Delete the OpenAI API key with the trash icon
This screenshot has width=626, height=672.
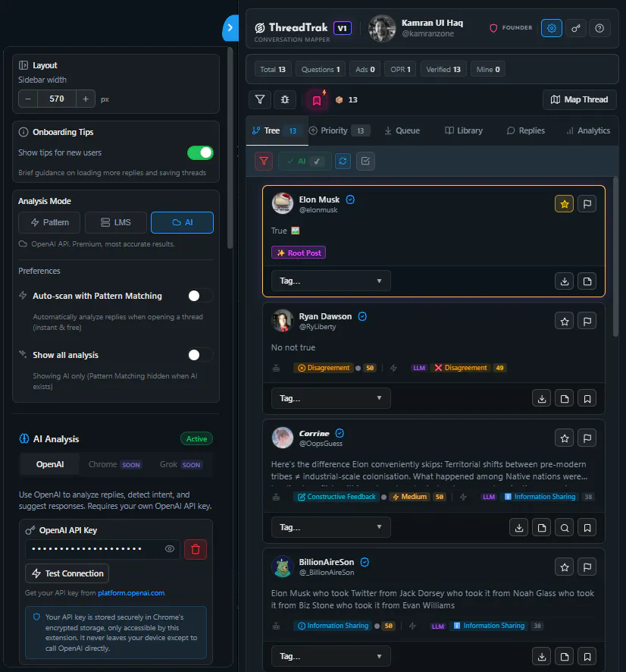pyautogui.click(x=196, y=549)
